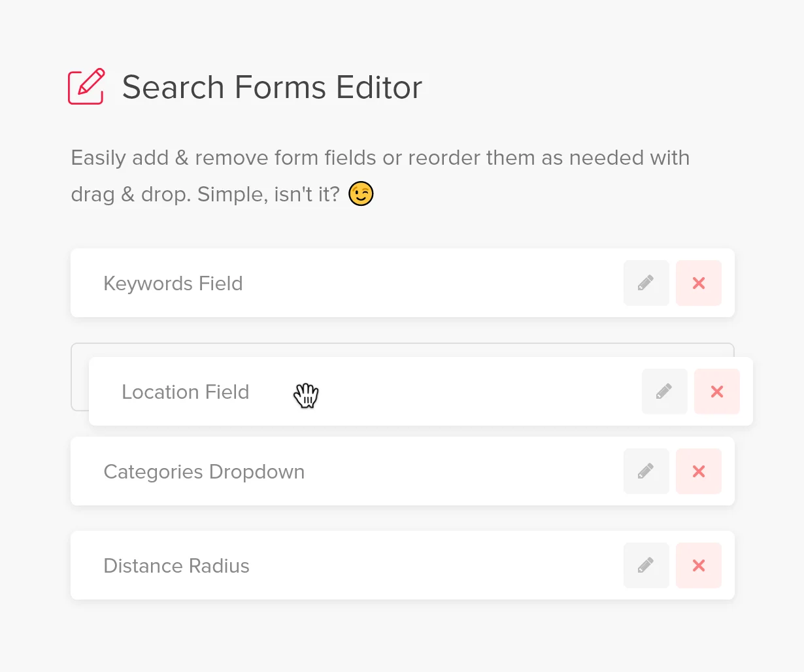Select the "Location Field" label
The image size is (804, 672).
coord(185,392)
